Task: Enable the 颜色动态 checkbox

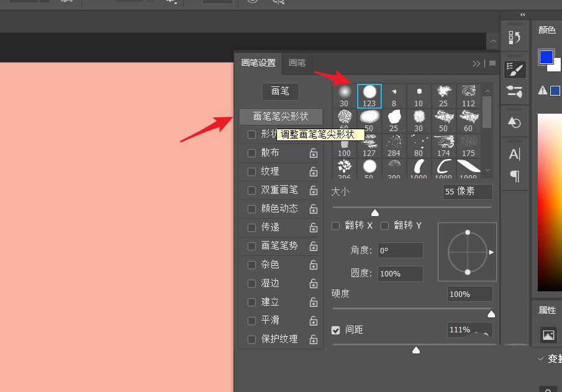Action: tap(252, 209)
